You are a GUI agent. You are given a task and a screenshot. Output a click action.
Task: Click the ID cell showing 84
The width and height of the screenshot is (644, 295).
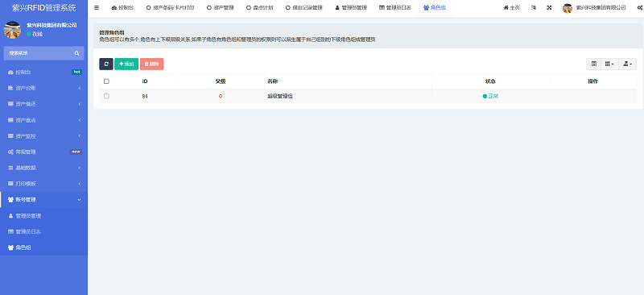145,96
